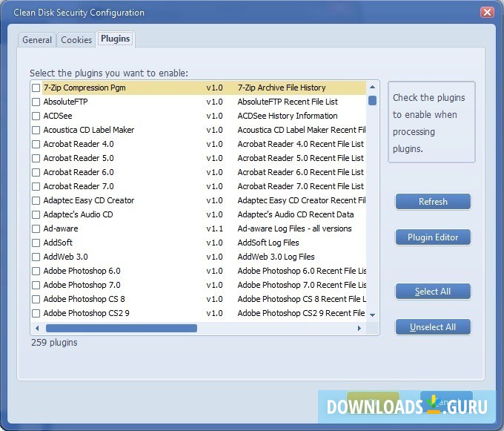Click 'ACDSee History Information' description
Image resolution: width=504 pixels, height=431 pixels.
(288, 116)
